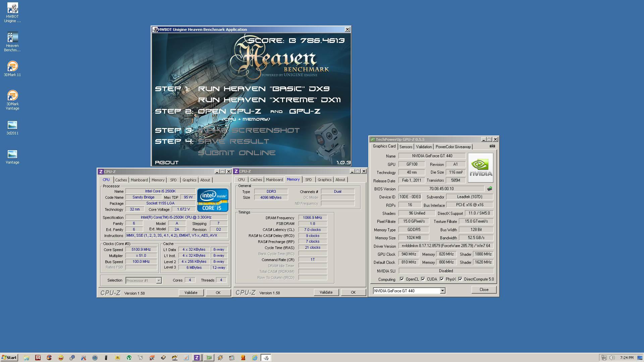Click the Windows Explorer folder taskbar icon

[26, 358]
